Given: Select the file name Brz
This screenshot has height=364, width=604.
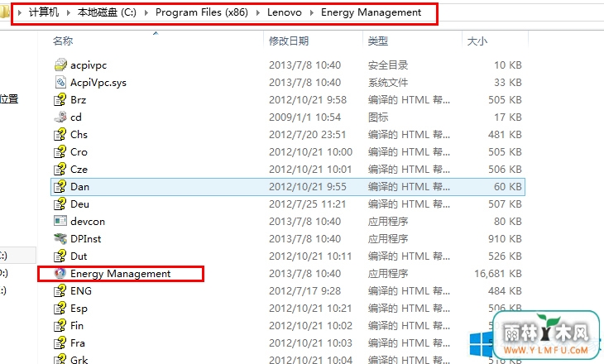Looking at the screenshot, I should (x=79, y=100).
